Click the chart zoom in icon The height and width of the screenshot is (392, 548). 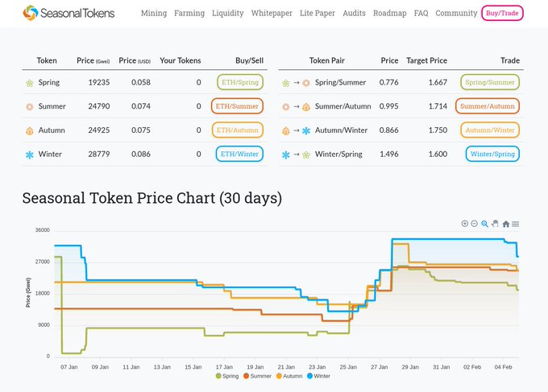click(x=464, y=224)
